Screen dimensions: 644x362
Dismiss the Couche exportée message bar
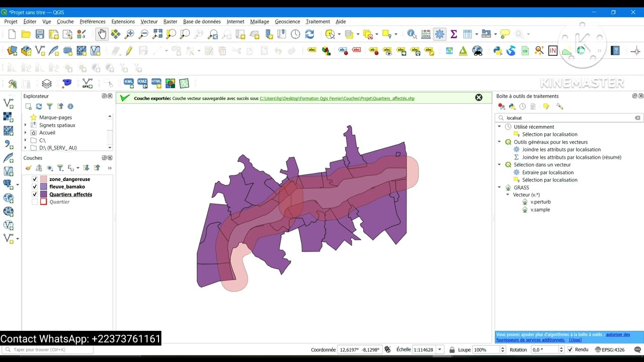[x=479, y=98]
